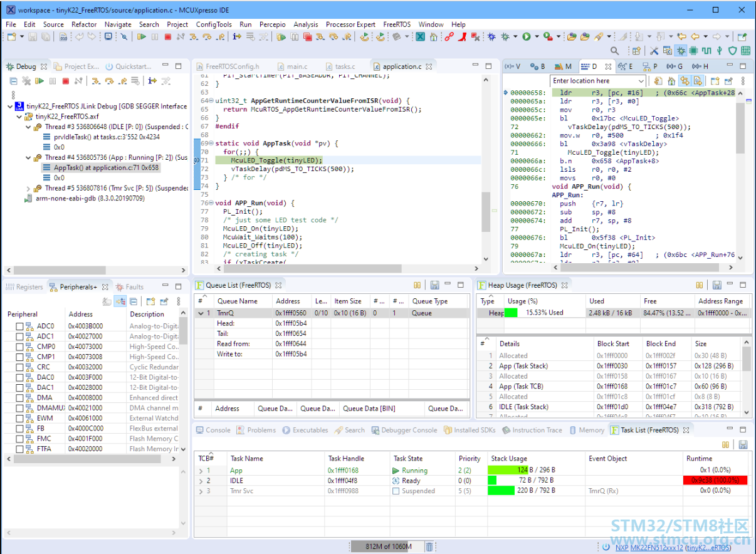Viewport: 756px width, 554px height.
Task: Click the blue debug bug icon in toolbar
Action: (491, 36)
